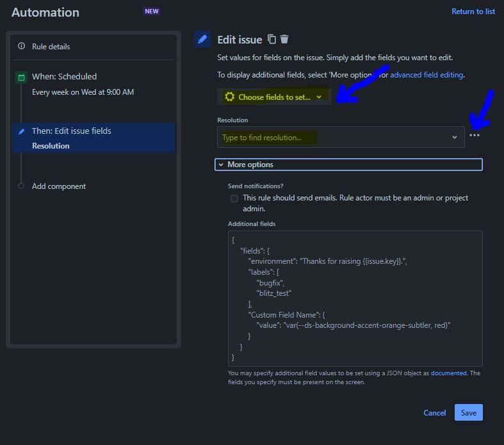This screenshot has width=504, height=445.
Task: Click the Additional fields label
Action: pos(252,224)
